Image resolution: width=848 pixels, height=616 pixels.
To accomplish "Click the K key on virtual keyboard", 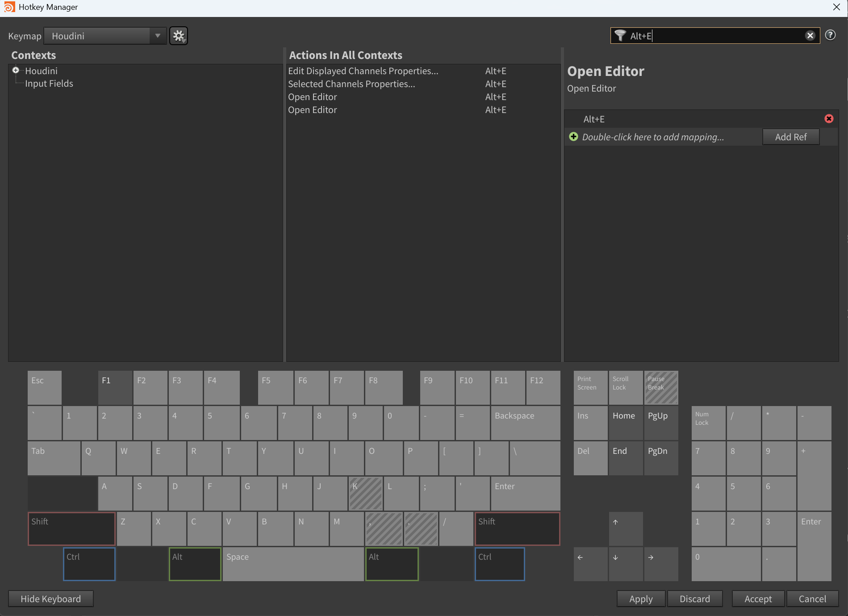I will 365,494.
